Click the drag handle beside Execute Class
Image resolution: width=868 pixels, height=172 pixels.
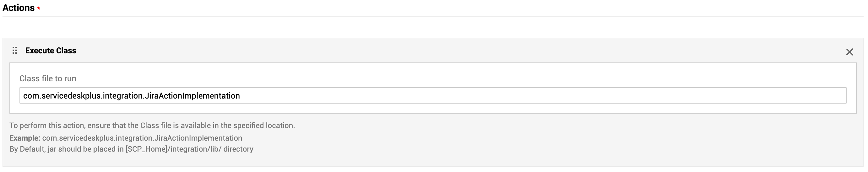click(14, 51)
